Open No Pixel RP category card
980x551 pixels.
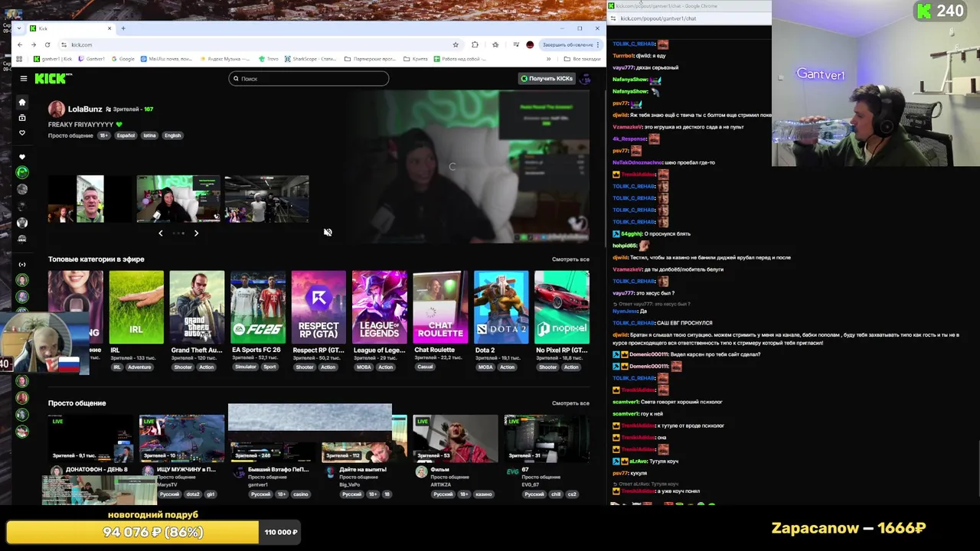click(x=562, y=307)
